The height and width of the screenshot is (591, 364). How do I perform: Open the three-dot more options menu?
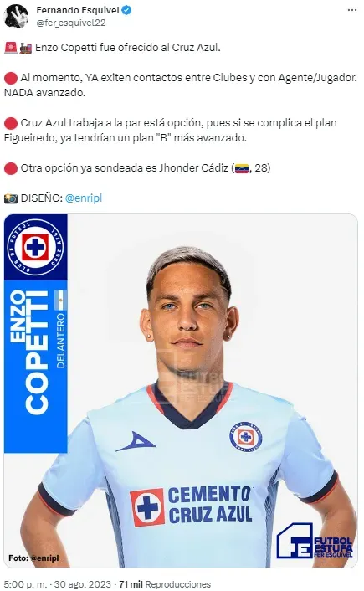pyautogui.click(x=352, y=10)
